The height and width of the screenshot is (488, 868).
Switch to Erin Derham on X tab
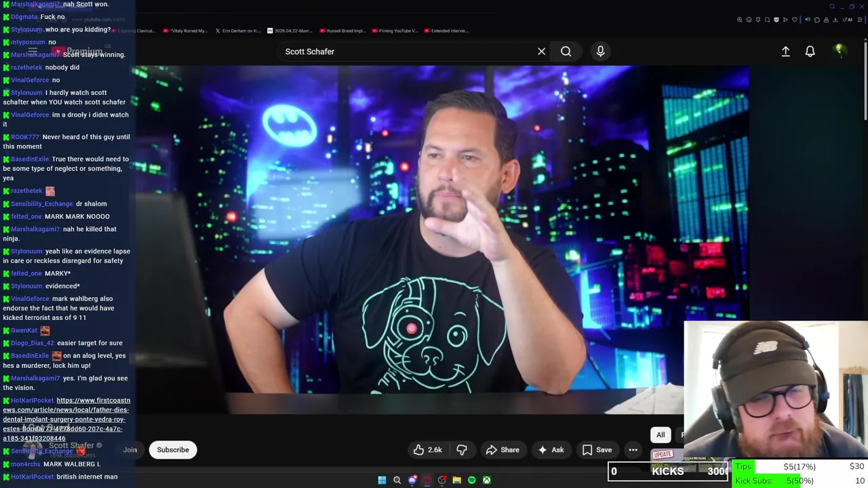pyautogui.click(x=237, y=30)
